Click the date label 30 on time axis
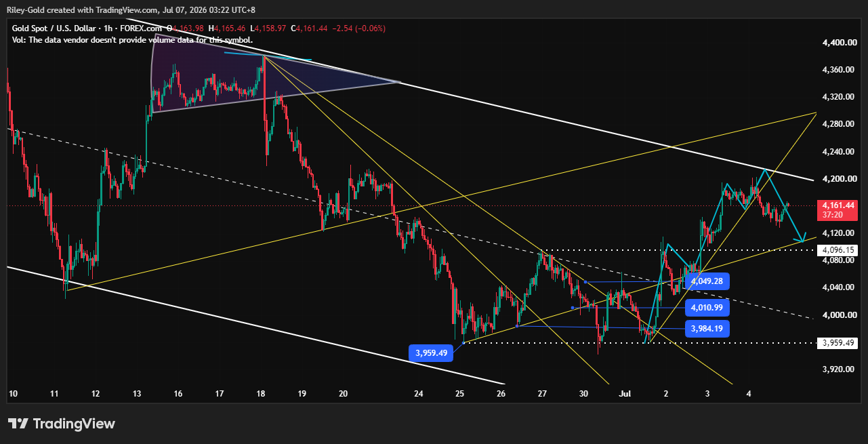 click(x=583, y=393)
